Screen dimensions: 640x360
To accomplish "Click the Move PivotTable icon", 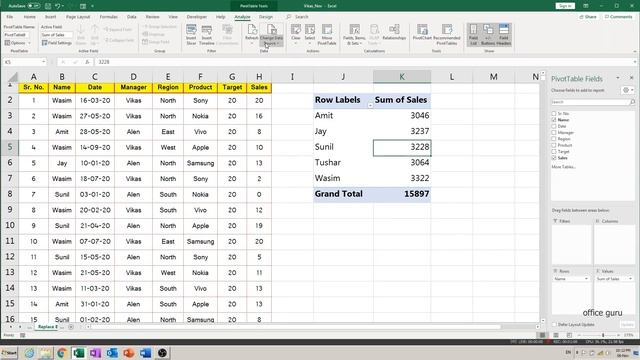I will click(x=327, y=34).
